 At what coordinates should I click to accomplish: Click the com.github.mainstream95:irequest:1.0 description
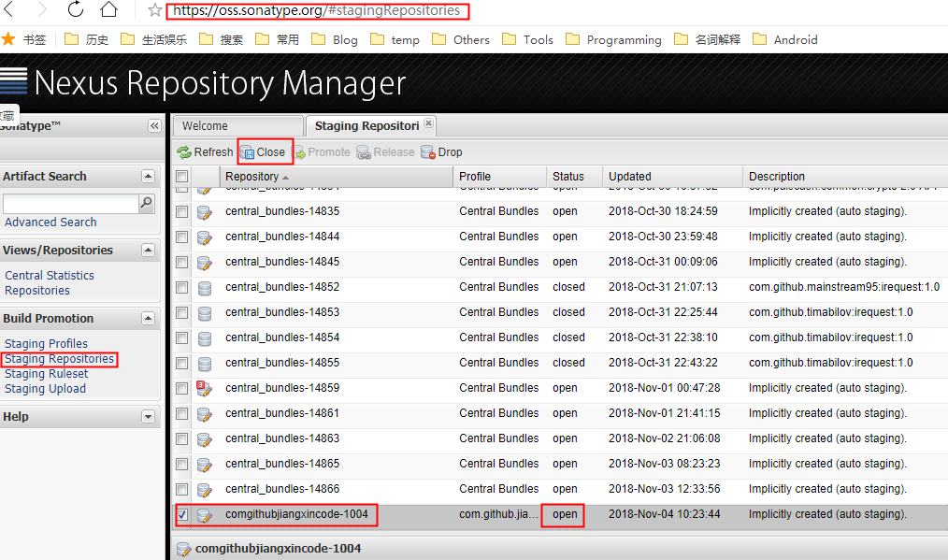(x=844, y=287)
